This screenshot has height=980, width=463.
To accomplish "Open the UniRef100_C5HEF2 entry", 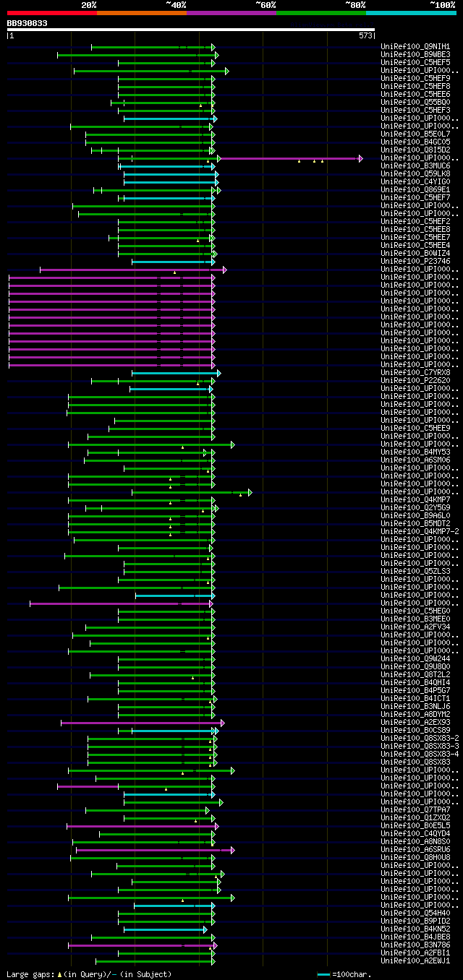I will (x=414, y=222).
